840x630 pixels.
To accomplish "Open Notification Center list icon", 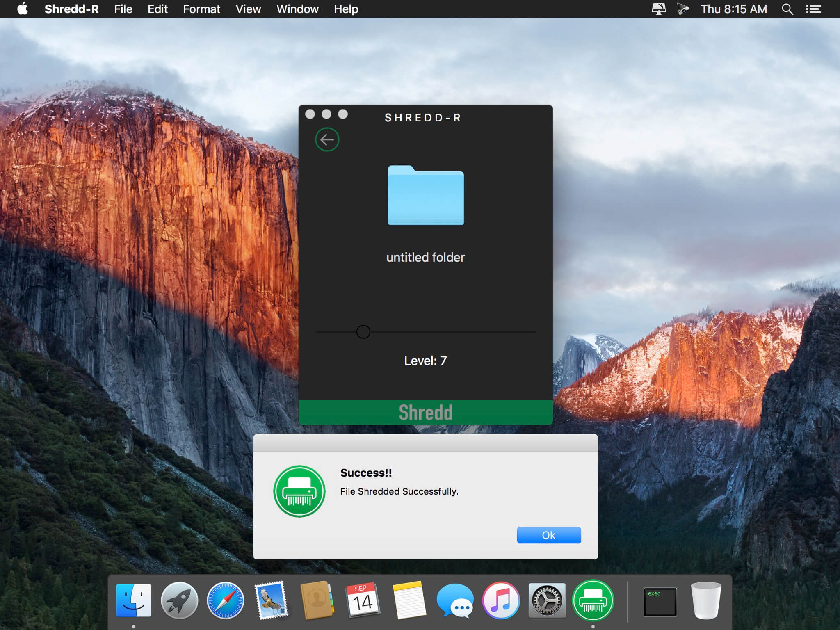I will (x=813, y=9).
